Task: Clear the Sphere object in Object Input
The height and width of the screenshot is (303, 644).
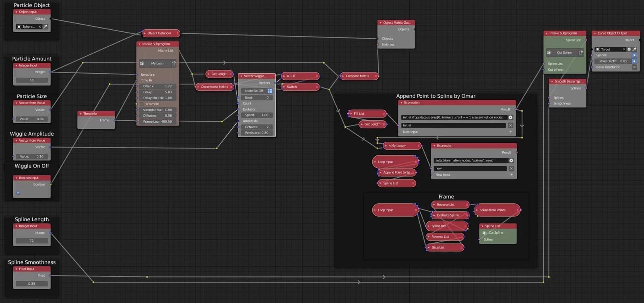Action: point(39,27)
